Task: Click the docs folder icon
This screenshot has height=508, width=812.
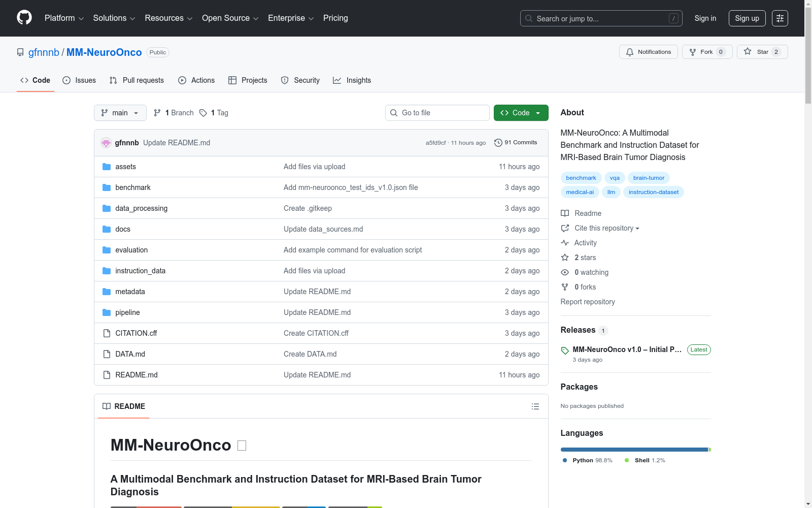Action: point(107,229)
